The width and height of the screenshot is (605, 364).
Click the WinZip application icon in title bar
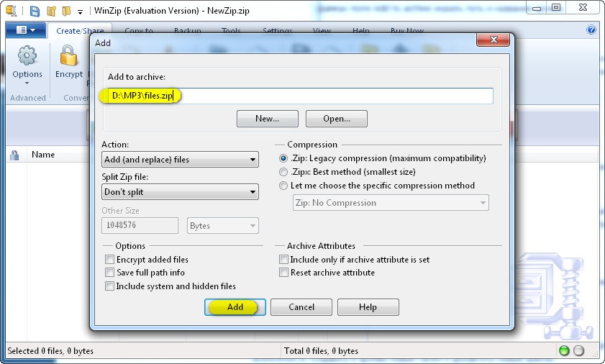pyautogui.click(x=12, y=10)
